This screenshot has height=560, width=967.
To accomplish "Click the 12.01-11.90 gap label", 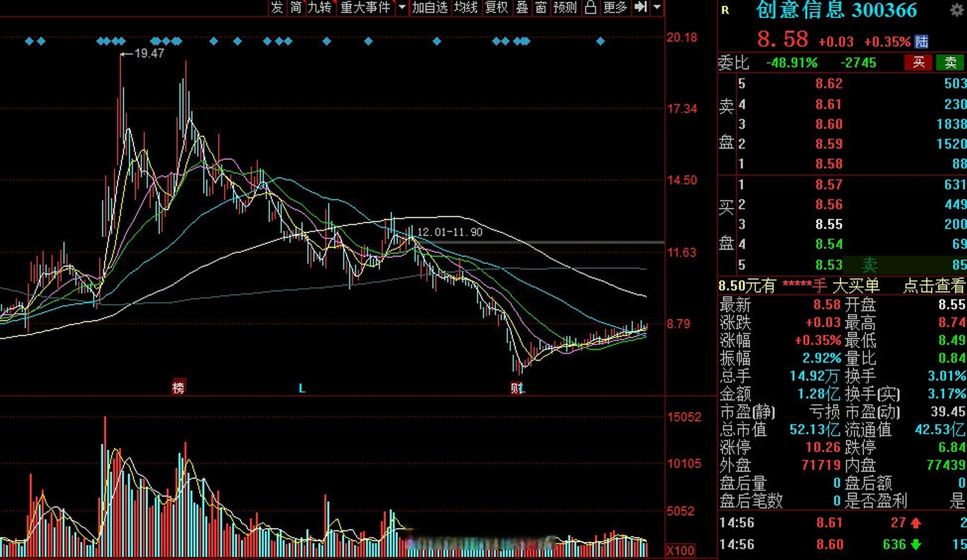I will point(450,232).
